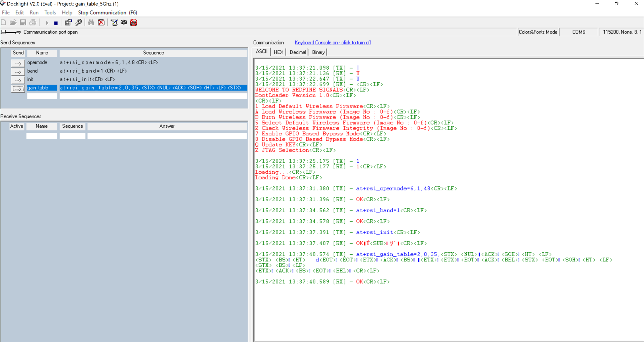Toggle Colors&Fonts Mode in the status bar

tap(538, 32)
